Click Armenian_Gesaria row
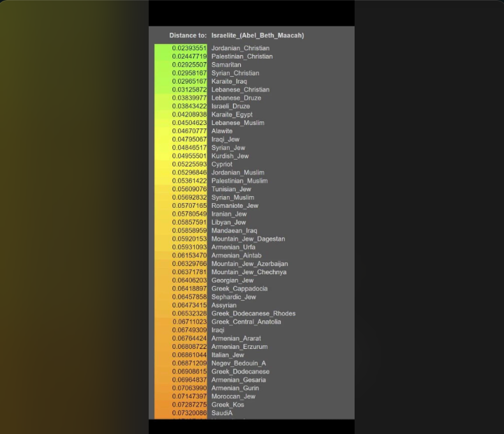The width and height of the screenshot is (504, 434). tap(239, 380)
